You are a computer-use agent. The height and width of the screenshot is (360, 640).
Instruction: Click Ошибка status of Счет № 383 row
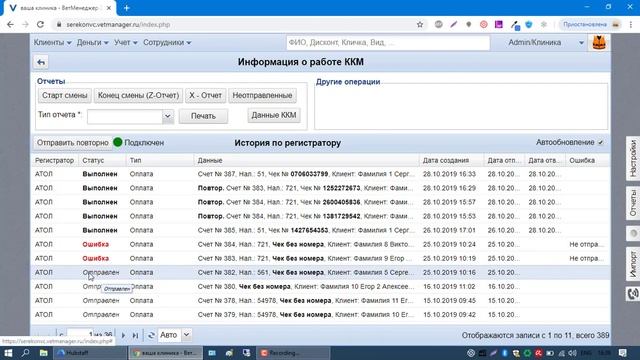tap(96, 258)
